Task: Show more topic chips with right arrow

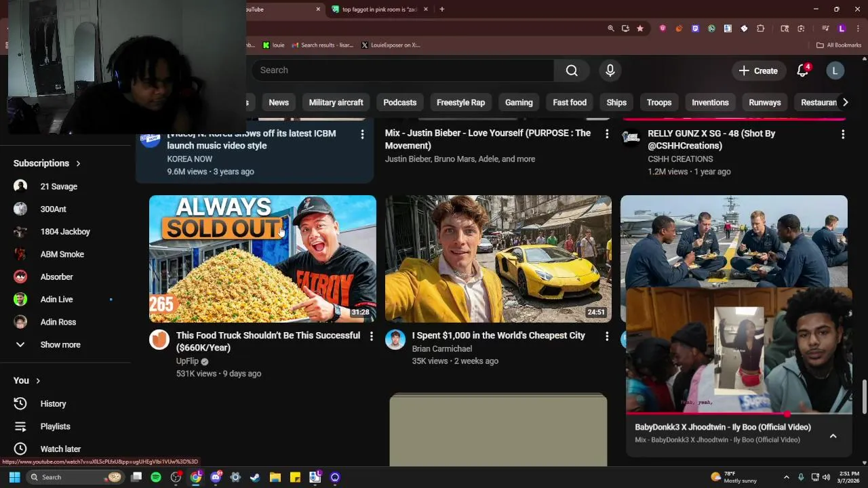Action: [845, 102]
